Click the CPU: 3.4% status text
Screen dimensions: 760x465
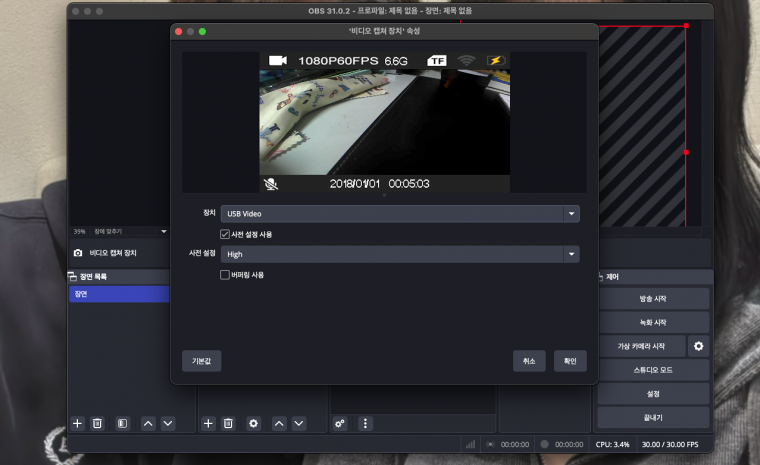coord(612,444)
